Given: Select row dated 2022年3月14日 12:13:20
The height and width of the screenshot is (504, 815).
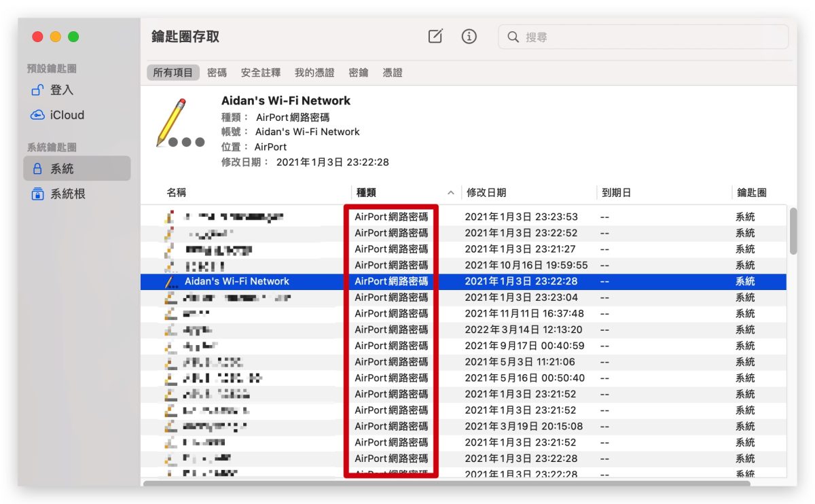Looking at the screenshot, I should coord(463,329).
